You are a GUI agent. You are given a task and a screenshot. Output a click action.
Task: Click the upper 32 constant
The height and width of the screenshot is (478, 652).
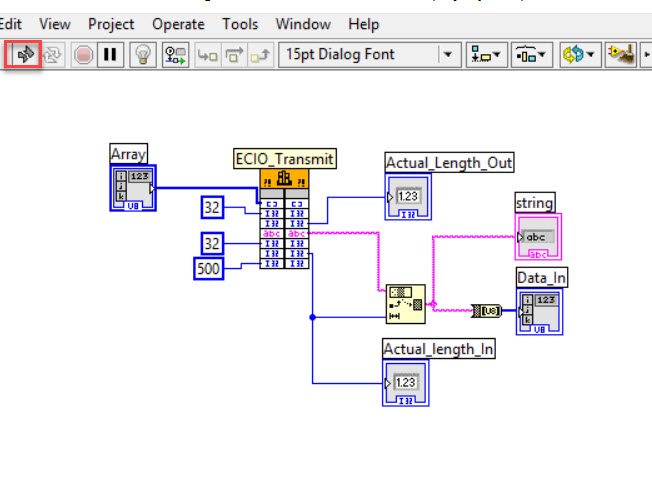click(212, 207)
